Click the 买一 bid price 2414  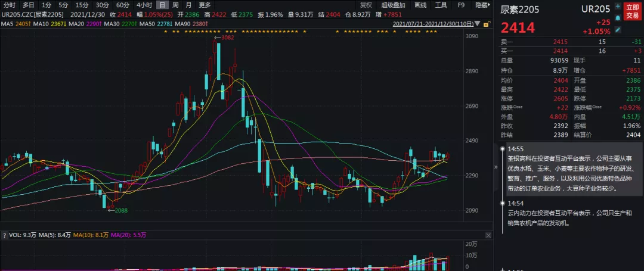[x=561, y=51]
